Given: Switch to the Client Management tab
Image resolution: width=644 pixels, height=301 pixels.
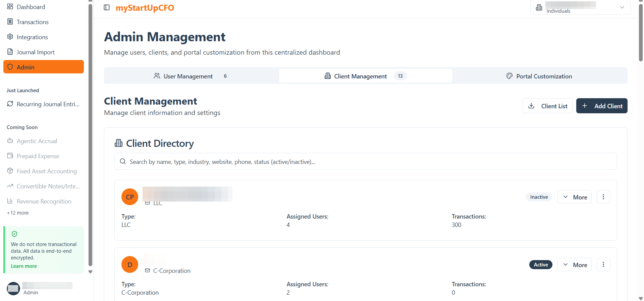Looking at the screenshot, I should point(366,76).
